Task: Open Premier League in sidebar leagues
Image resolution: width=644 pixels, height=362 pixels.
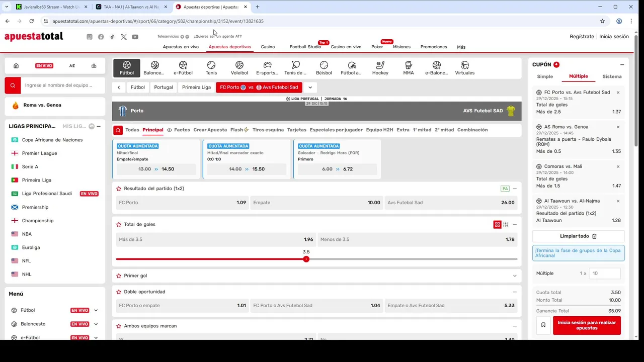Action: click(x=39, y=153)
